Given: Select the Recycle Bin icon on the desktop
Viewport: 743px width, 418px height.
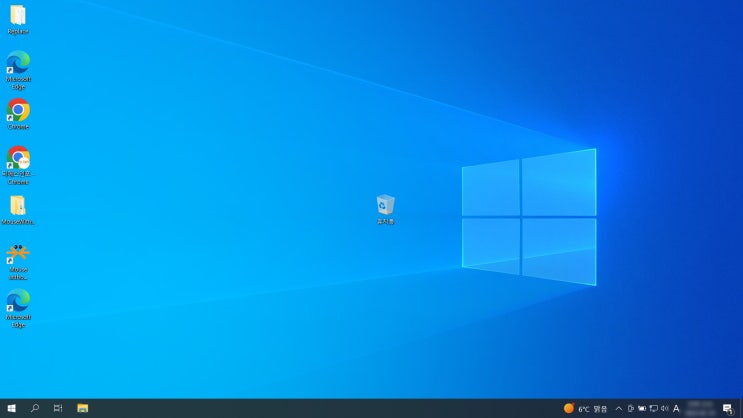Looking at the screenshot, I should point(385,209).
